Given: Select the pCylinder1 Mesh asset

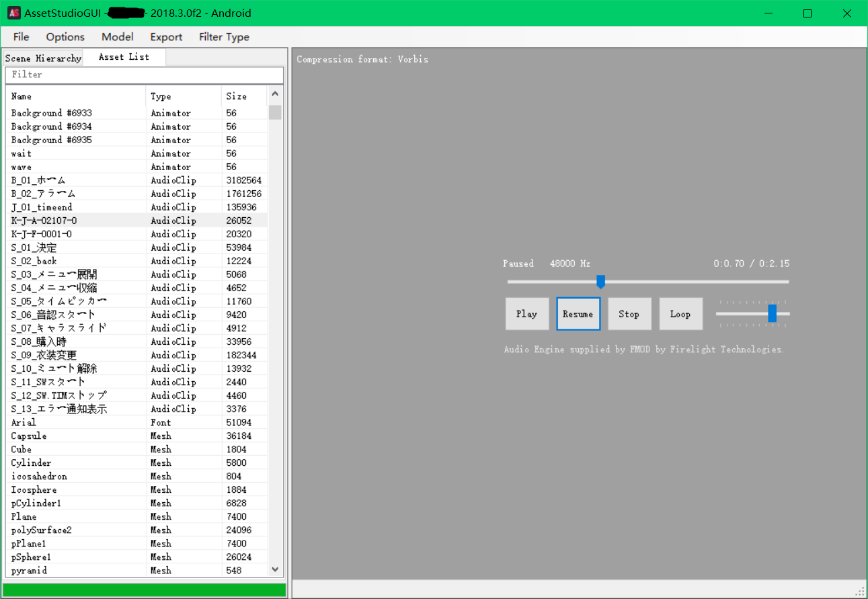Looking at the screenshot, I should (136, 503).
